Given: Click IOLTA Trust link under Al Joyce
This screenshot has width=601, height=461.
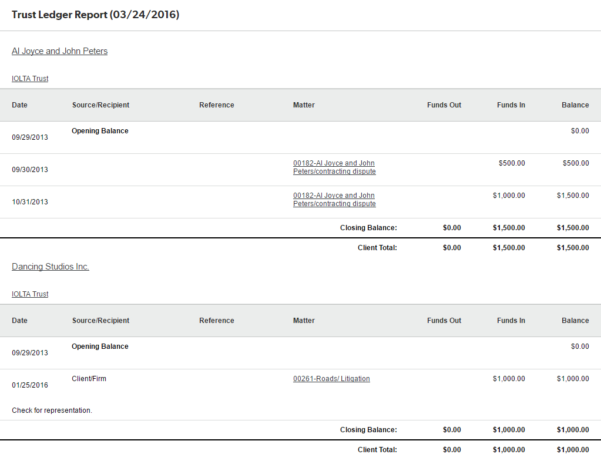Looking at the screenshot, I should (30, 78).
